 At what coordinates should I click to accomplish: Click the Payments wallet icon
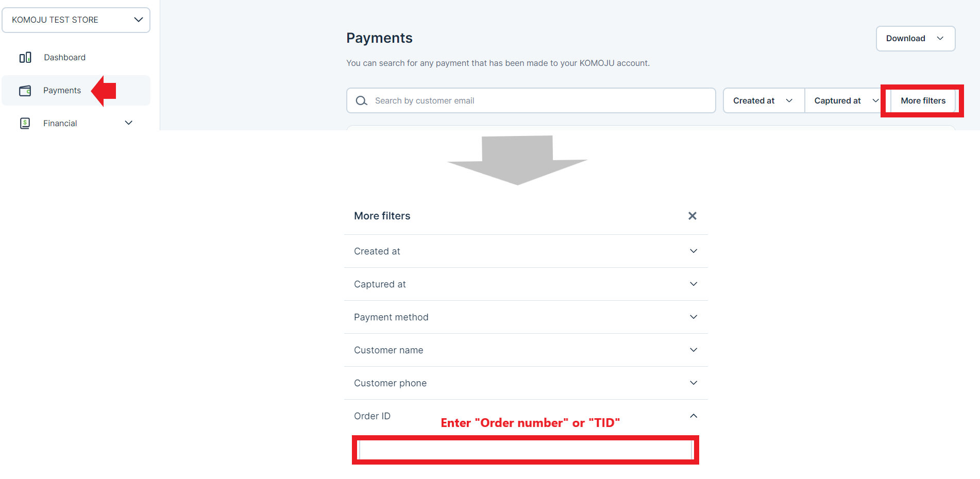tap(25, 91)
